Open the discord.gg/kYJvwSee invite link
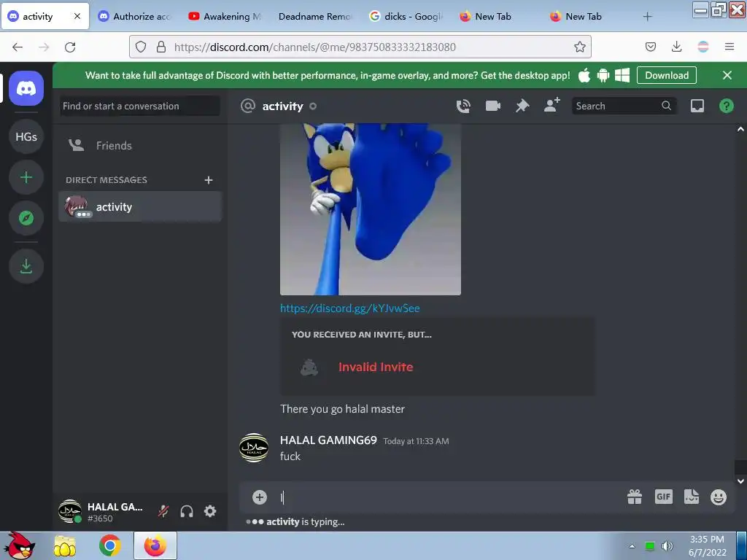747x560 pixels. (x=349, y=308)
